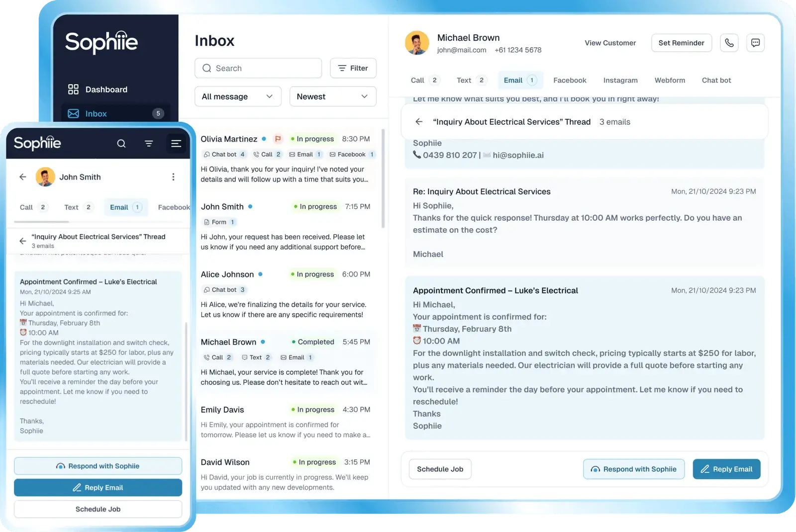Open the Dashboard from the sidebar
796x532 pixels.
(106, 89)
